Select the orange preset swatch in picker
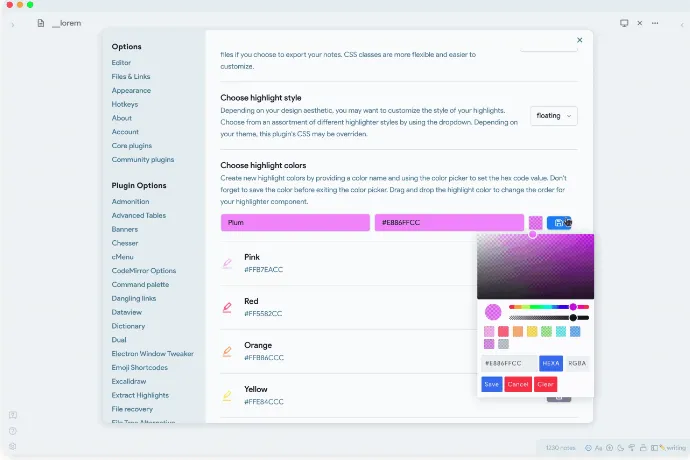 [x=518, y=331]
